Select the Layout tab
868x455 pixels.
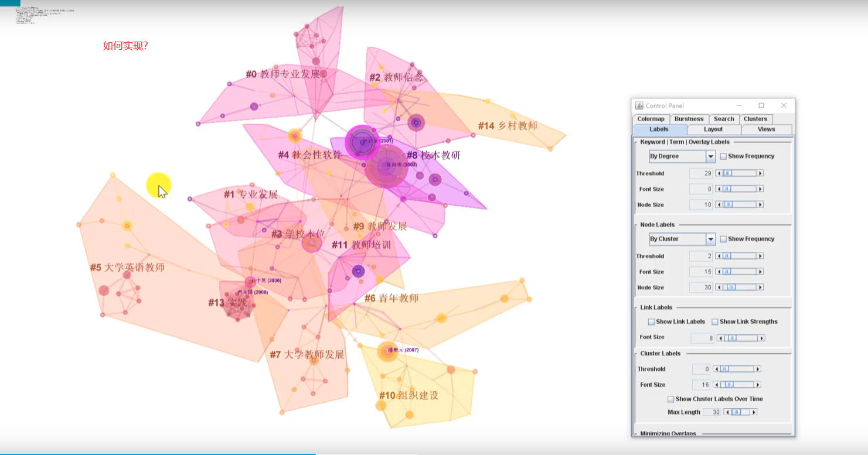click(713, 129)
